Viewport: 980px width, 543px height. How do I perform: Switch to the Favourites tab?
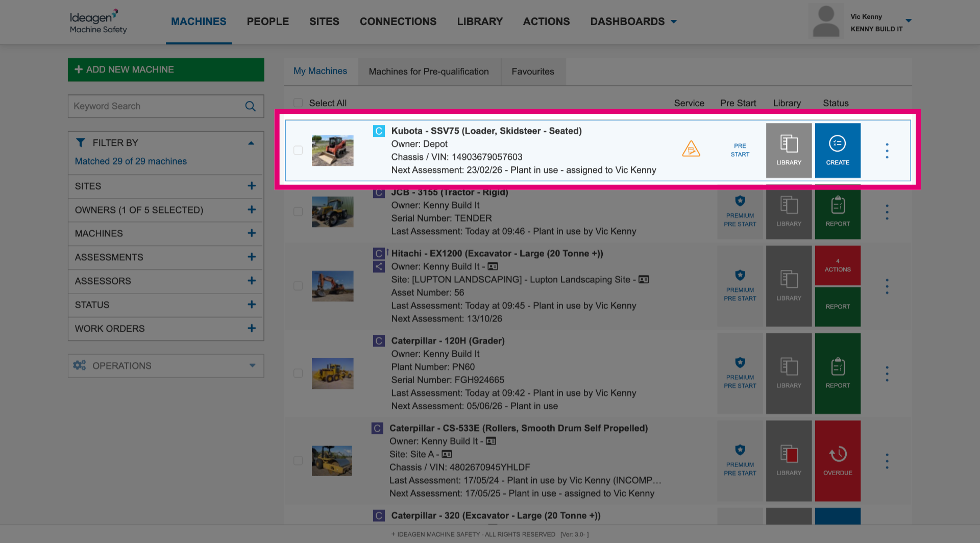click(533, 71)
